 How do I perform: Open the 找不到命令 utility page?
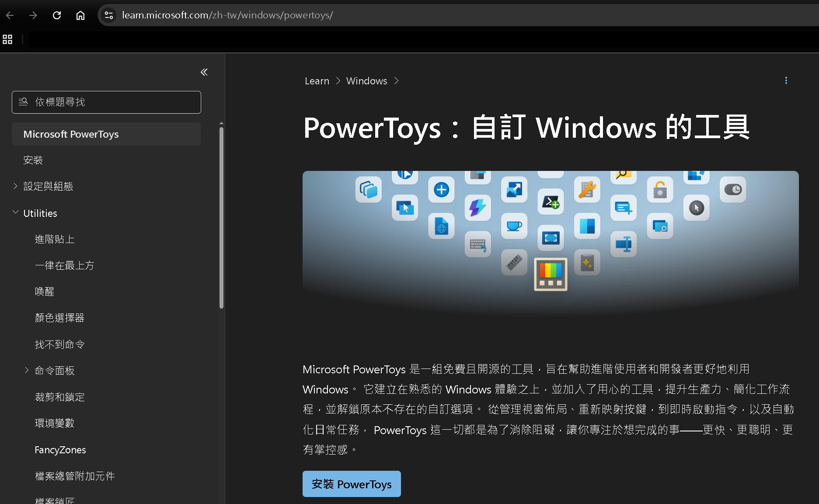60,344
